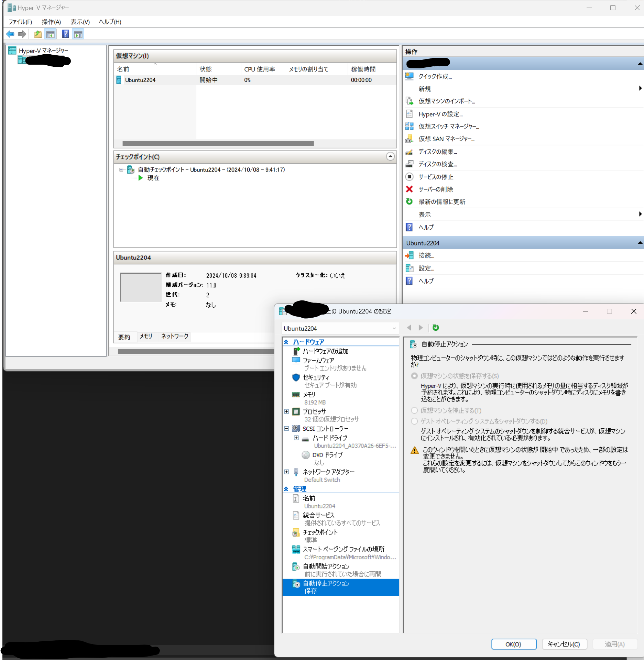Select 仮想マシンを停止する radio button

point(414,410)
